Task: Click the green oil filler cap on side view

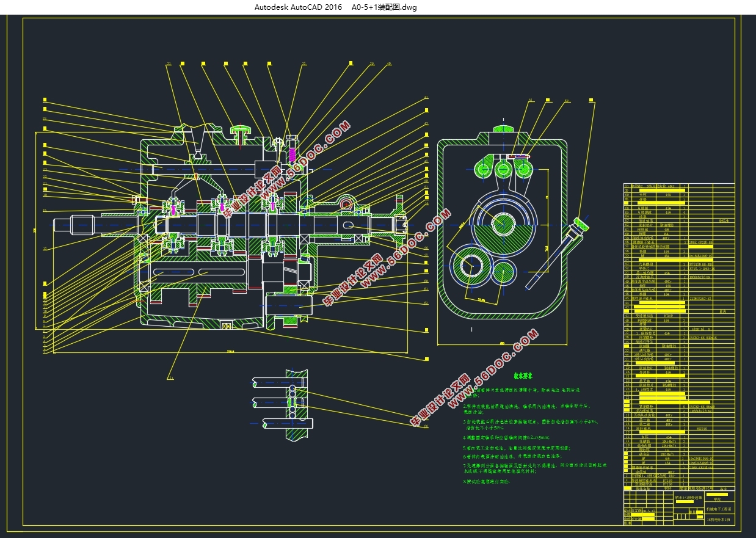Action: click(x=503, y=129)
